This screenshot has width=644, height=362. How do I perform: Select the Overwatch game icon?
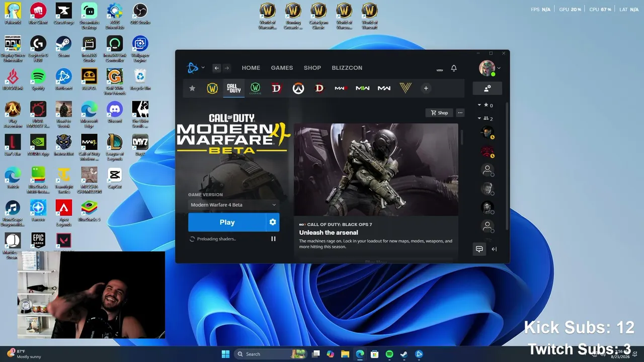tap(298, 88)
